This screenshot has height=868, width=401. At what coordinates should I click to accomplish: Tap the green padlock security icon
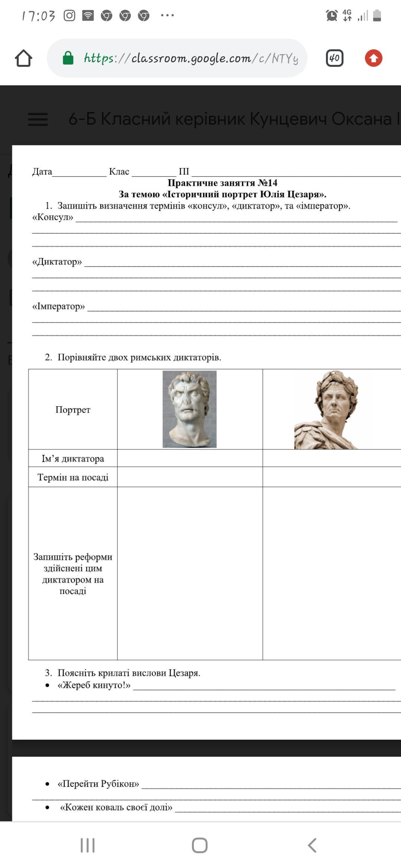click(x=68, y=58)
